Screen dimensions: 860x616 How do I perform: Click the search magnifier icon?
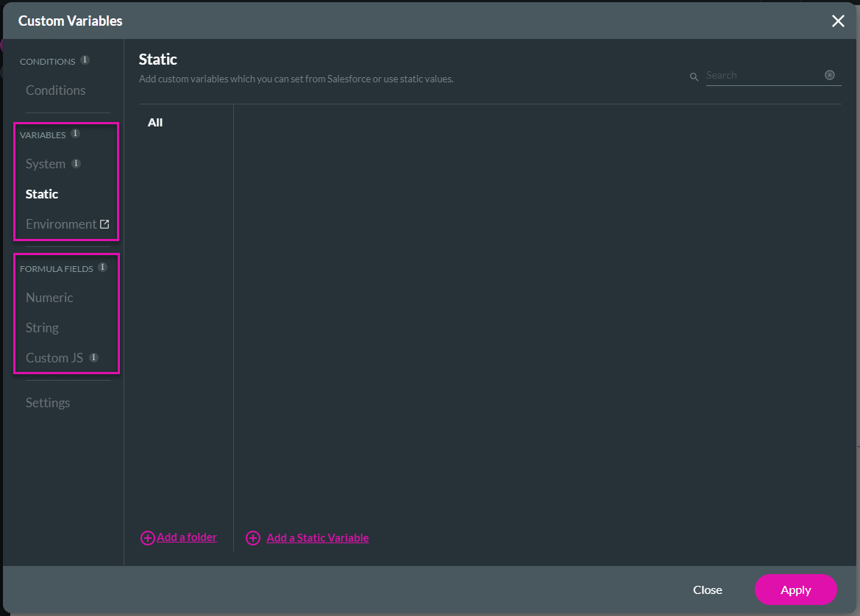[x=694, y=76]
